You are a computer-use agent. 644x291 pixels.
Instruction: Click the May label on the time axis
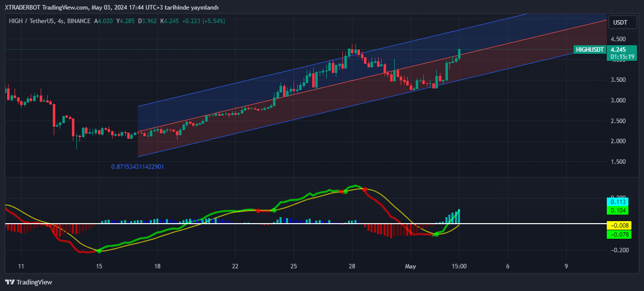coord(410,266)
